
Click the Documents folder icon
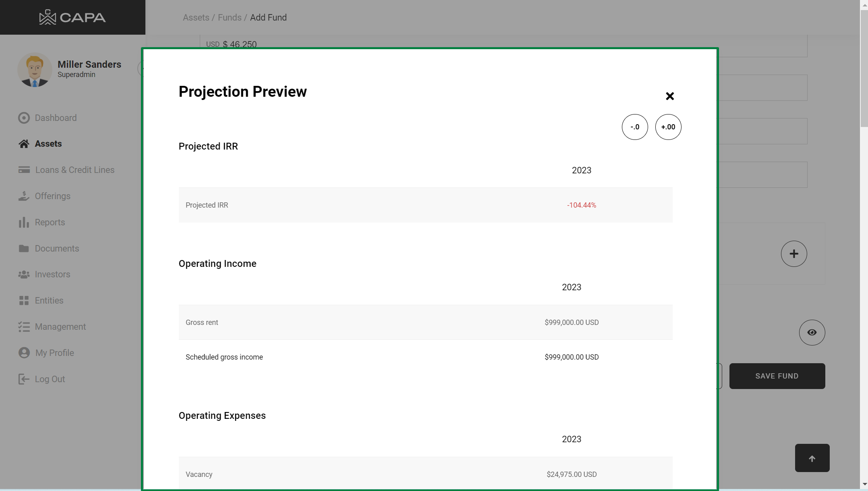tap(24, 248)
